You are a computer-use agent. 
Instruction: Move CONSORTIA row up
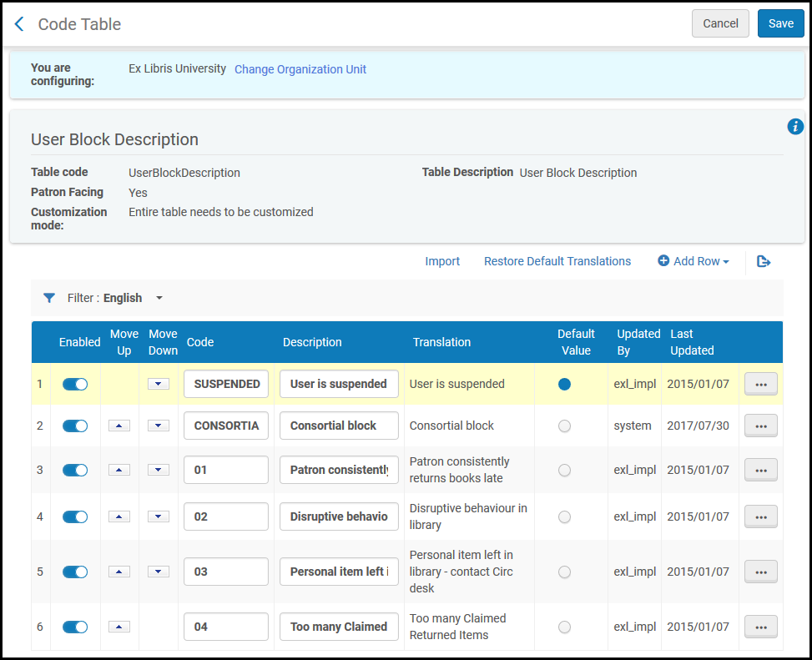coord(119,426)
